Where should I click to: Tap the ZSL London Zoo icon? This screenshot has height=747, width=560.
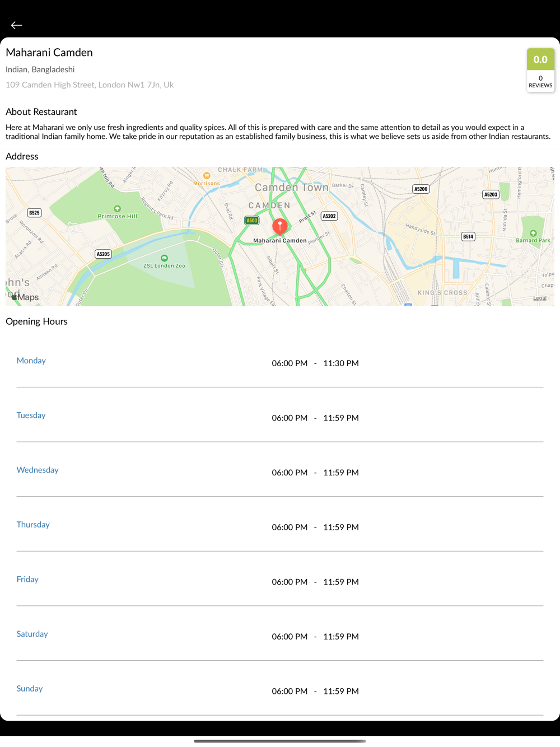[164, 258]
